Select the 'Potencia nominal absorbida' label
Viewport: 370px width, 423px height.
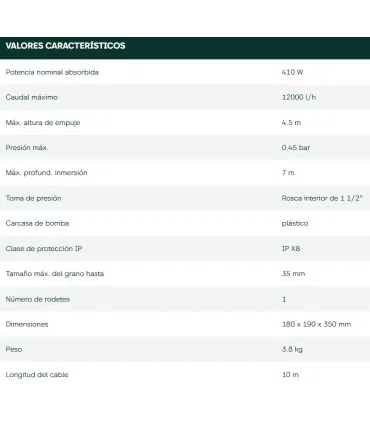[x=52, y=72]
